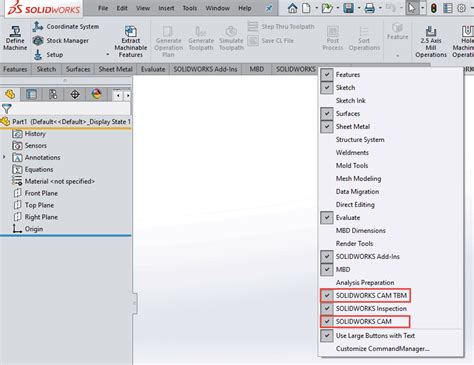This screenshot has height=365, width=474.
Task: Uncheck Evaluate in the tab list
Action: (x=327, y=217)
